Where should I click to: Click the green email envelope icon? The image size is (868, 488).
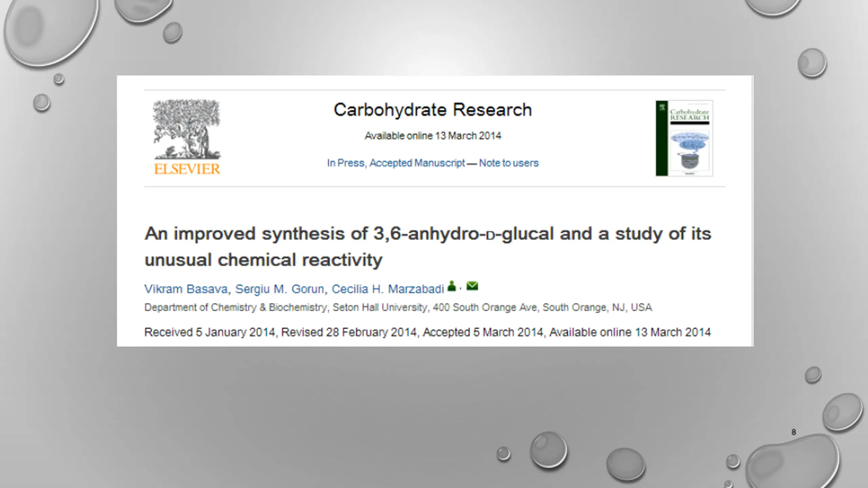pos(472,286)
